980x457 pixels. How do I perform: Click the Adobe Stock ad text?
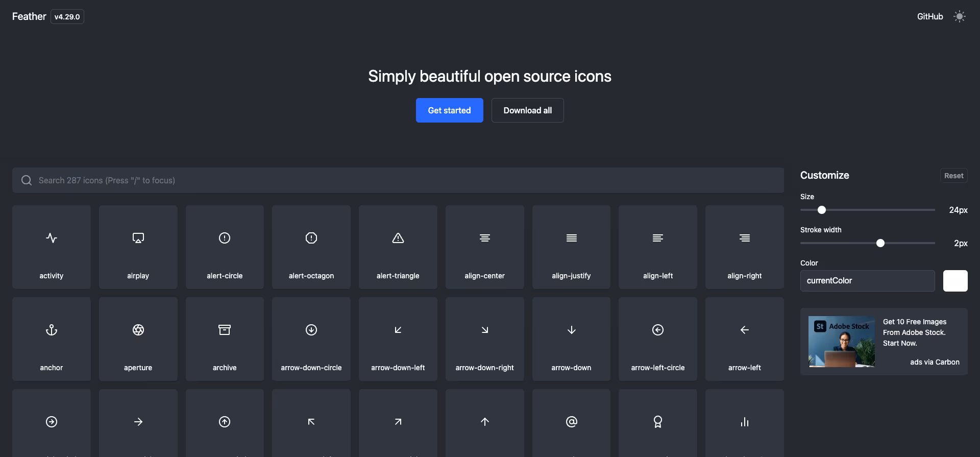[915, 332]
